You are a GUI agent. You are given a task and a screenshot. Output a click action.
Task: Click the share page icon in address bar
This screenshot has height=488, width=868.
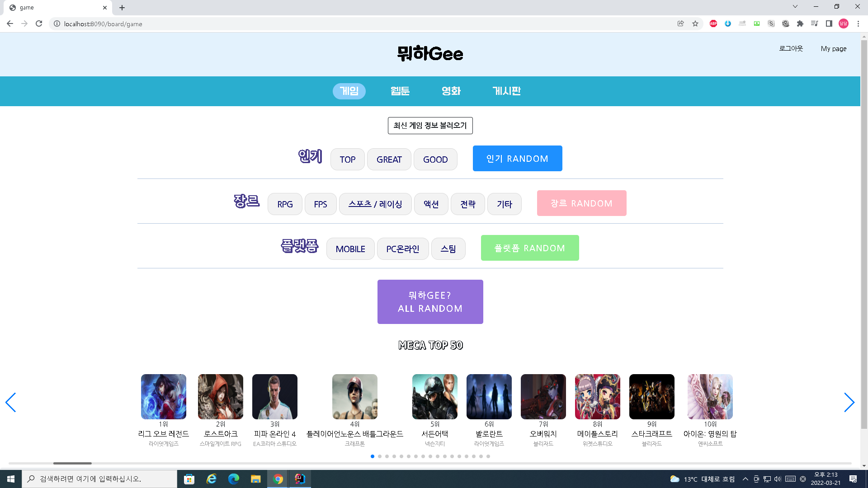680,23
